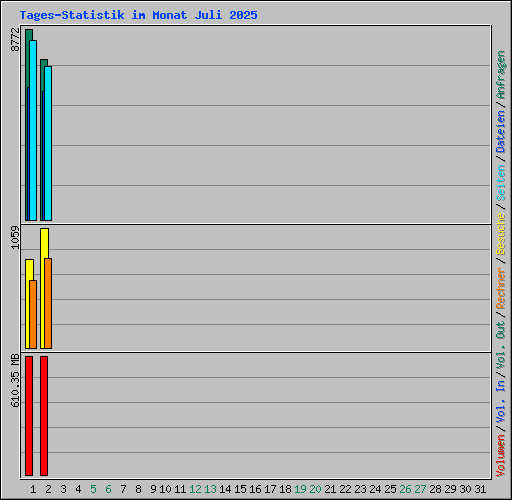Click the 610.35 MB axis label

tap(15, 380)
